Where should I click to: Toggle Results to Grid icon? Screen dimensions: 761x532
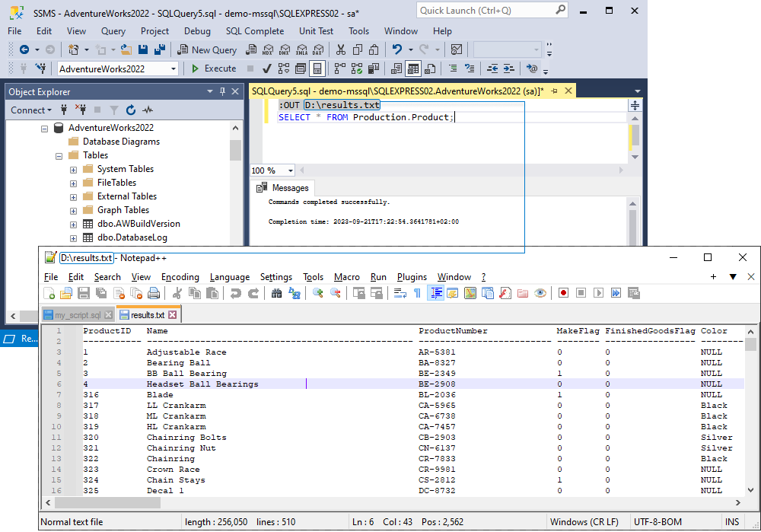click(413, 69)
